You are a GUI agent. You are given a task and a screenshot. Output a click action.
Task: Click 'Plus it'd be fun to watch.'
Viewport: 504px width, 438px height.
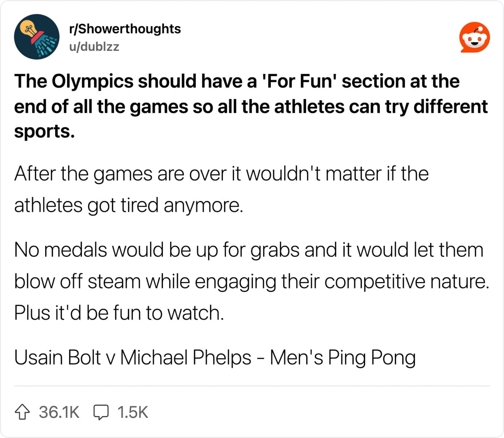(119, 313)
